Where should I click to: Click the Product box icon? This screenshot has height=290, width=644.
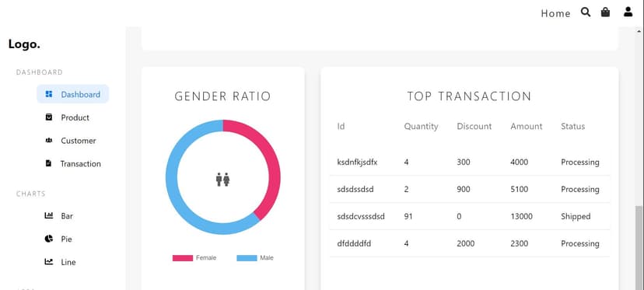pyautogui.click(x=49, y=117)
